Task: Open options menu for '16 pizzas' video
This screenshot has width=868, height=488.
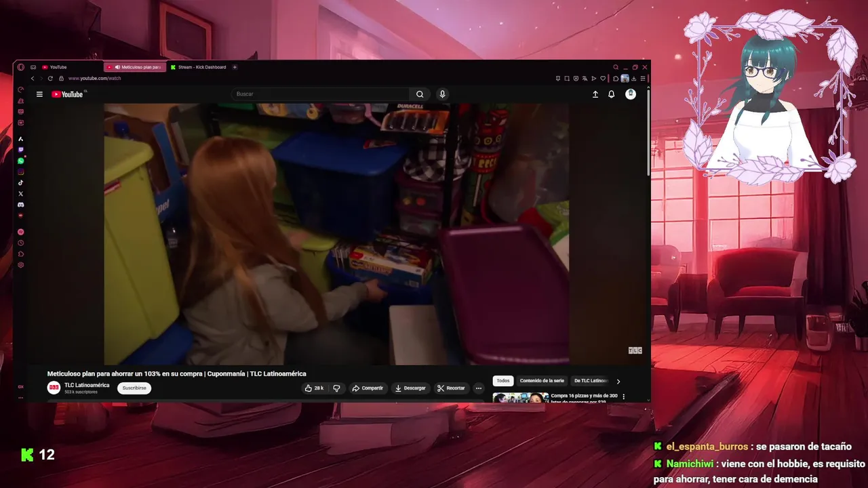Action: (624, 396)
